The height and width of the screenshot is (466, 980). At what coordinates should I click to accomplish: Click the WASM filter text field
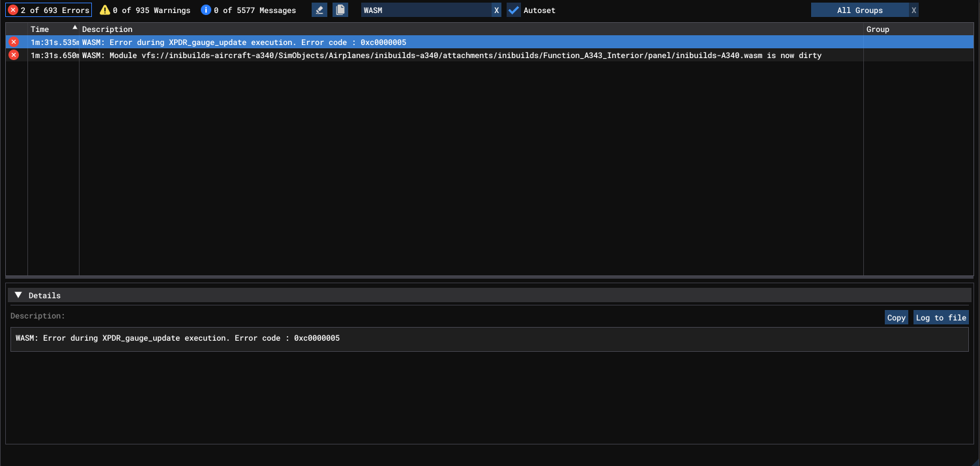click(x=425, y=10)
